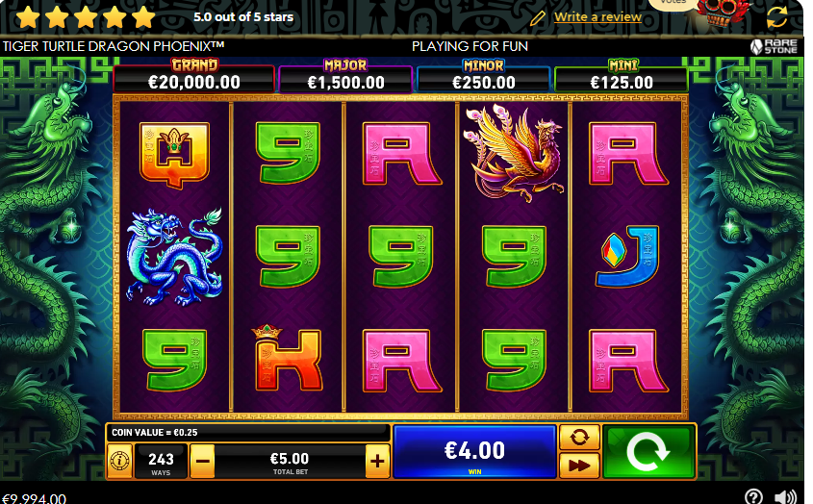Mute sound with the speaker icon

pyautogui.click(x=787, y=496)
